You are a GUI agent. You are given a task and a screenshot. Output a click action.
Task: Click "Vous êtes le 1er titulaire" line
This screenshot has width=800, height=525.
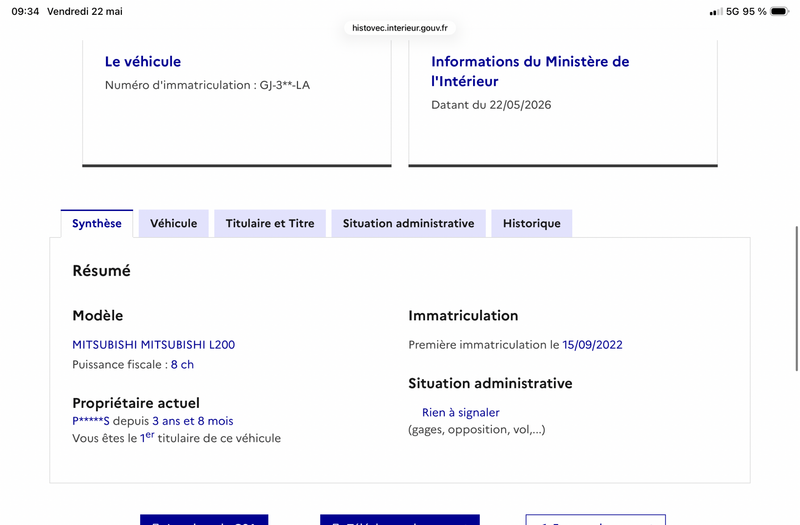[177, 438]
